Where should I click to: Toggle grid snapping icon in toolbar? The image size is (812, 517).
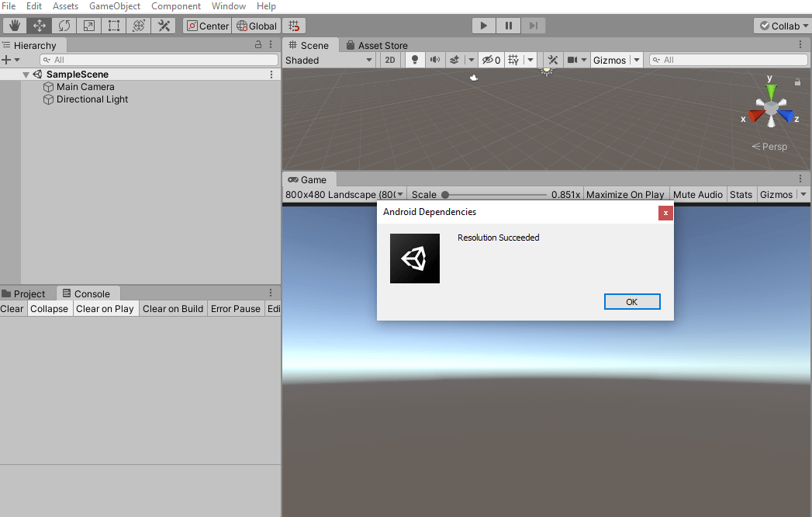coord(294,26)
